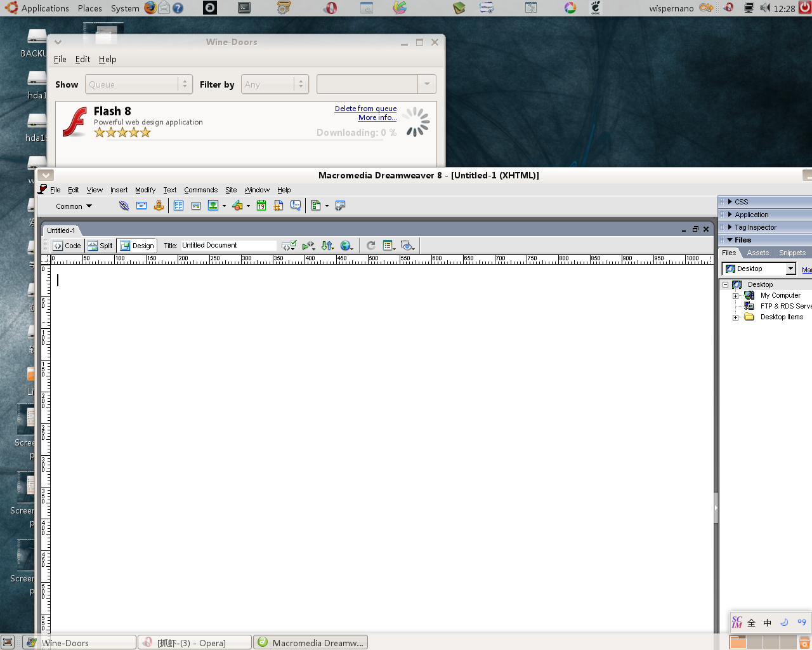Open the File Management icon menu
This screenshot has width=812, height=650.
coord(327,246)
